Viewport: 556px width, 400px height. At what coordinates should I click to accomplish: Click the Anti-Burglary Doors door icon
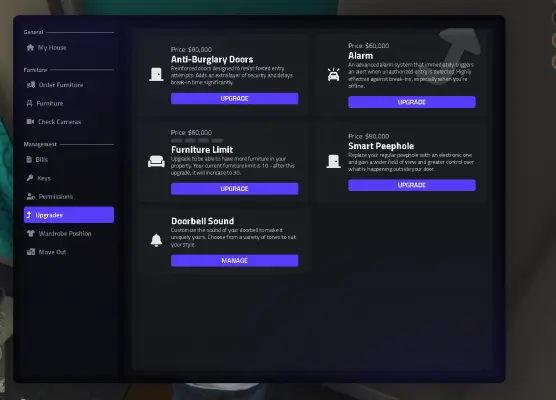(x=156, y=74)
